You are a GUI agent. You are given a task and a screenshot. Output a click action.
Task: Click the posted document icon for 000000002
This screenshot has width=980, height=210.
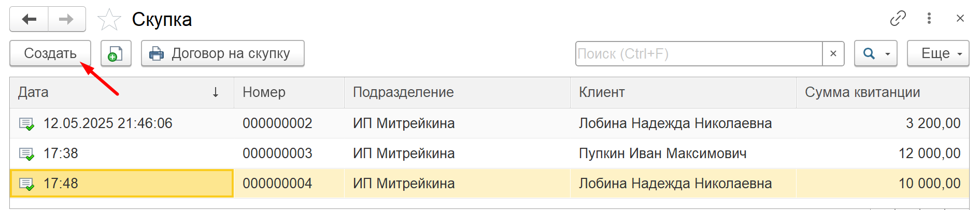26,124
